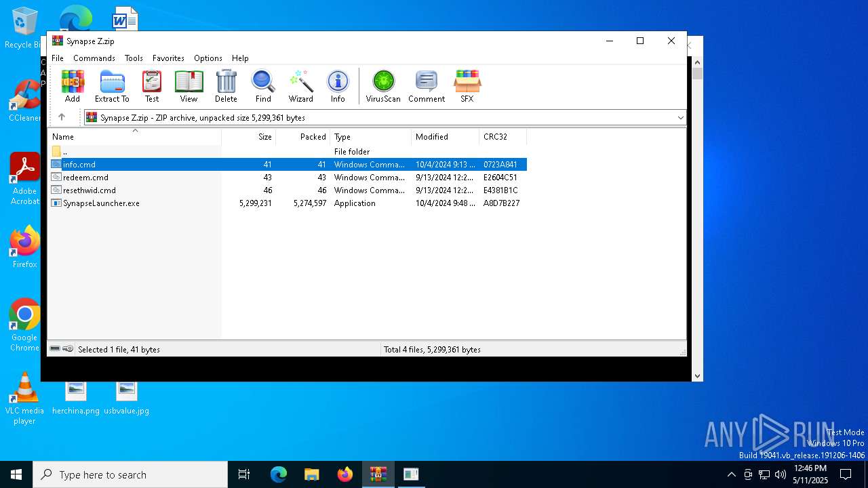The image size is (868, 488).
Task: Open the Favorites menu
Action: click(x=168, y=58)
